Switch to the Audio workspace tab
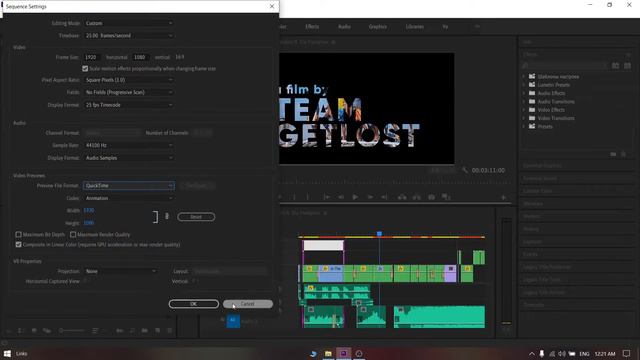The width and height of the screenshot is (640, 360). pos(344,27)
